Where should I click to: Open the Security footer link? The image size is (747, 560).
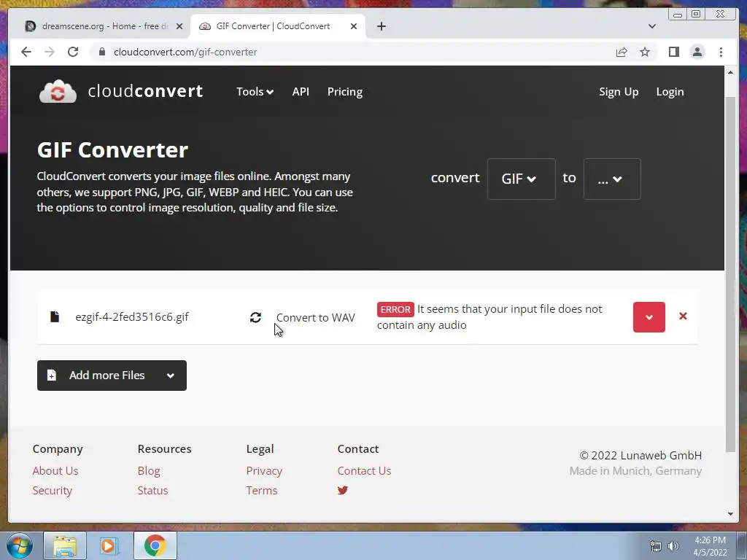(x=53, y=491)
